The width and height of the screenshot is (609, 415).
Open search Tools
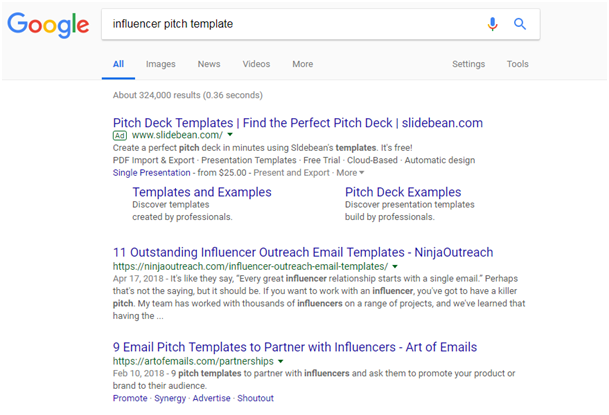click(x=517, y=64)
